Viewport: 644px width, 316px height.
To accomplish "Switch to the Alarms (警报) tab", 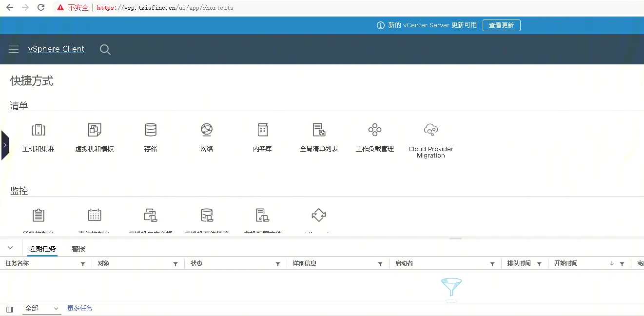I will click(78, 249).
